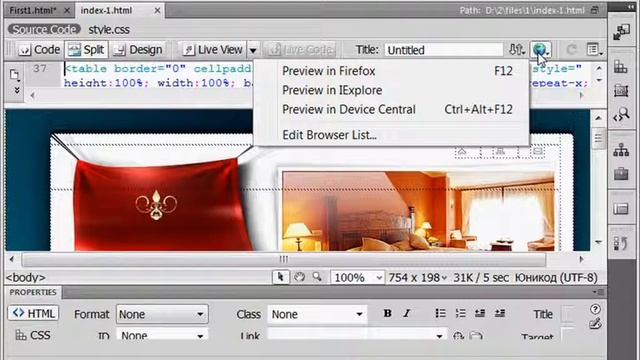Open the Format dropdown
The image size is (640, 360).
click(x=162, y=314)
